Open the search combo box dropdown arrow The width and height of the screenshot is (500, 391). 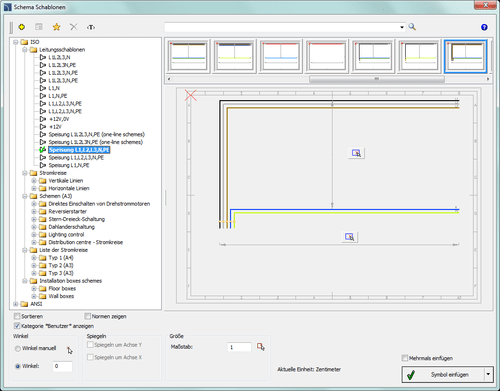coord(402,27)
